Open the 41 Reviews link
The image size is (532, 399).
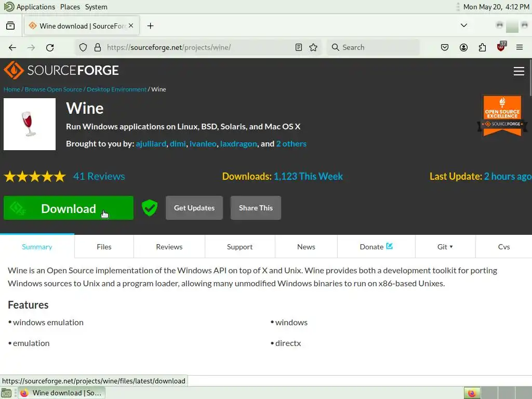click(99, 177)
